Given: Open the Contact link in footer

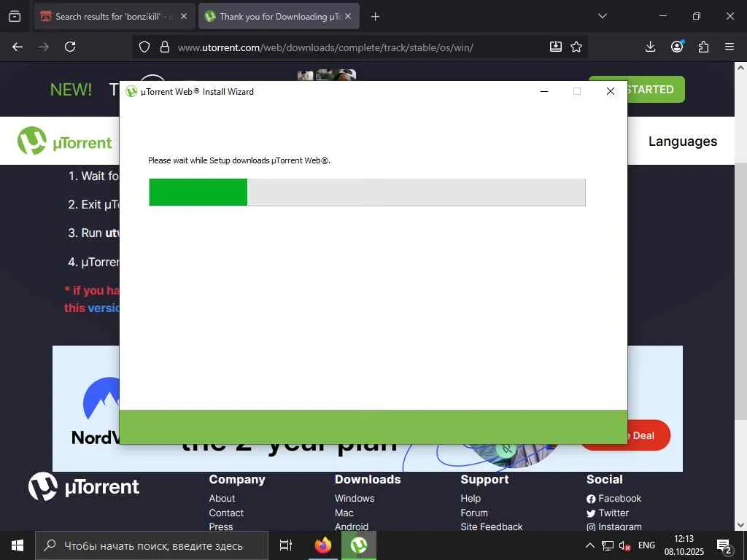Looking at the screenshot, I should point(226,513).
